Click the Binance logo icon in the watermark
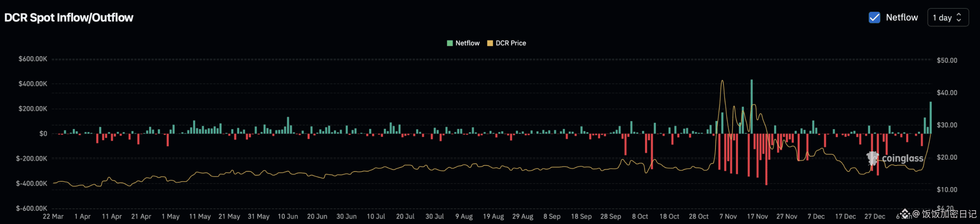980x224 pixels. tap(905, 214)
